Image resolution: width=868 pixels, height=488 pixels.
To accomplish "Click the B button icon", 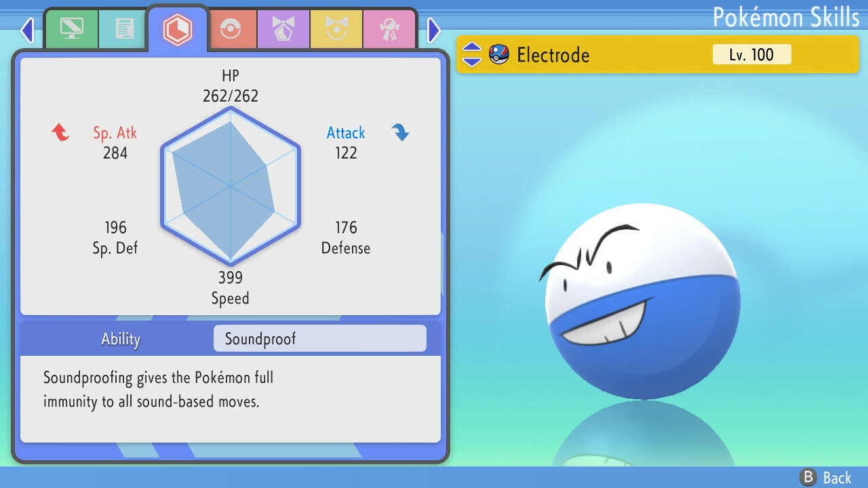I will [808, 477].
